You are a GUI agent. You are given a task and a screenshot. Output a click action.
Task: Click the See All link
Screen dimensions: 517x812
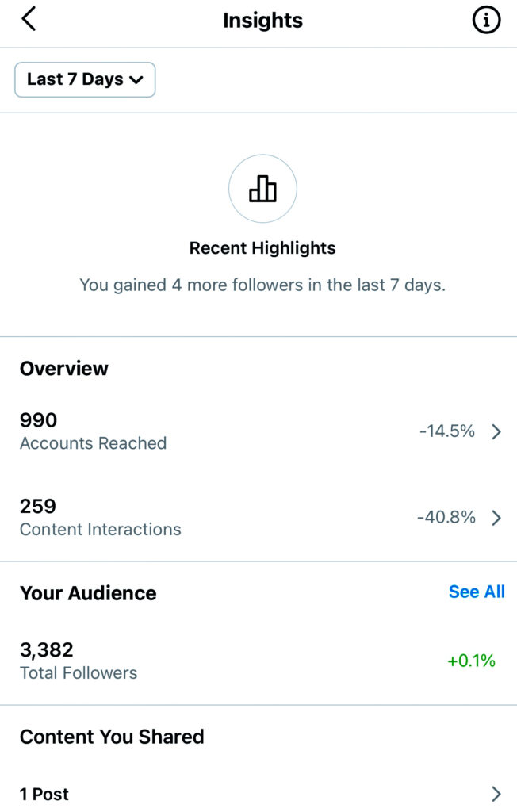click(x=477, y=592)
